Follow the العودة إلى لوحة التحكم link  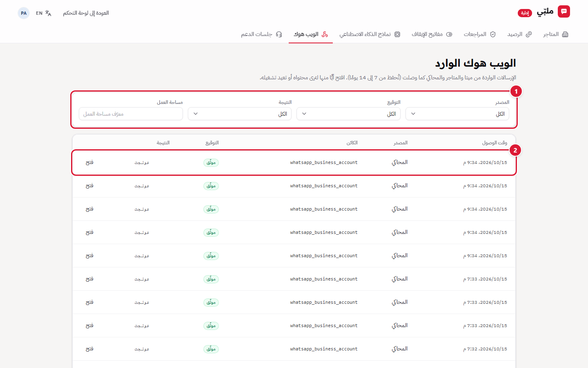86,13
